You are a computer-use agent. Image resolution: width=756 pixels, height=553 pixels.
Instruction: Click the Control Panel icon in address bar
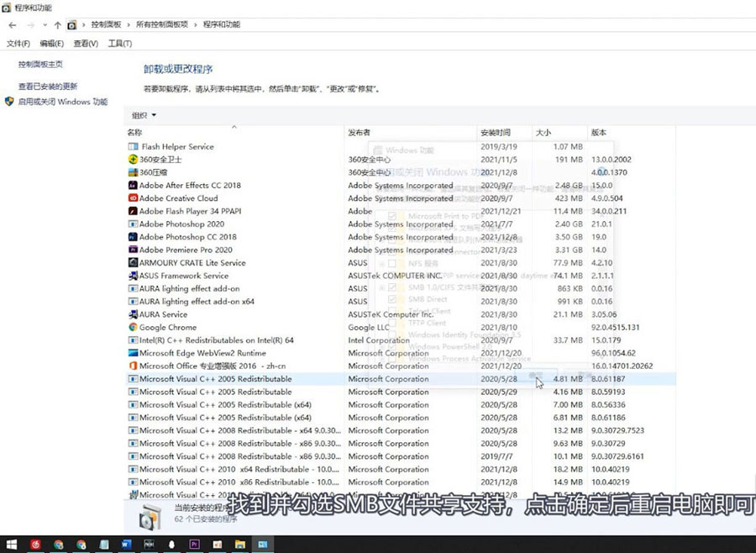[x=72, y=25]
